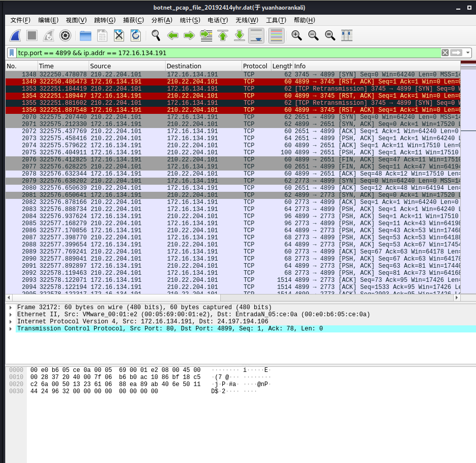Stop the running capture
Image resolution: width=476 pixels, height=463 pixels.
click(x=32, y=35)
